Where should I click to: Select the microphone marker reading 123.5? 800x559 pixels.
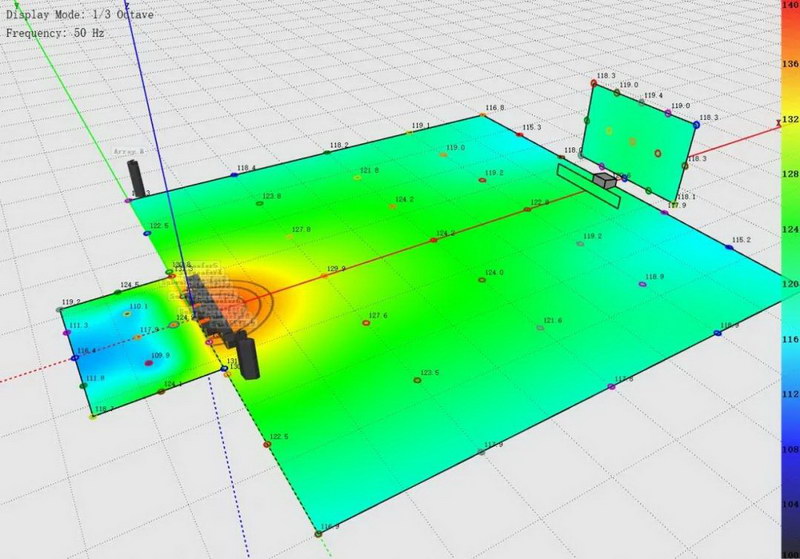point(417,380)
